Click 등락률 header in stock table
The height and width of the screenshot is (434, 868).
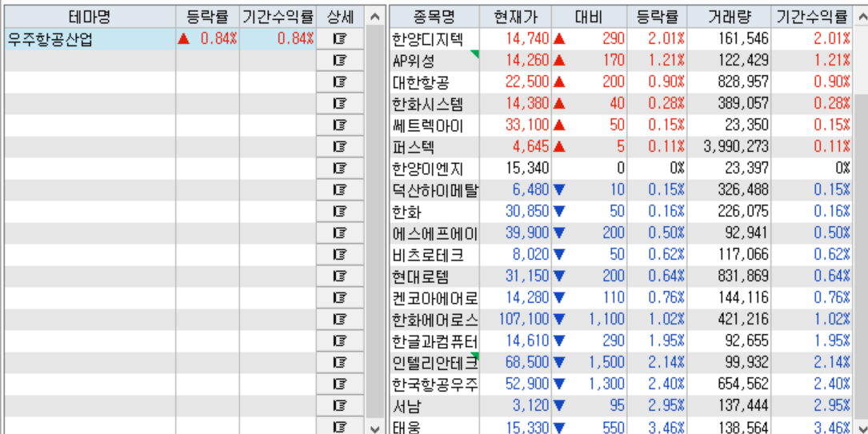coord(657,17)
